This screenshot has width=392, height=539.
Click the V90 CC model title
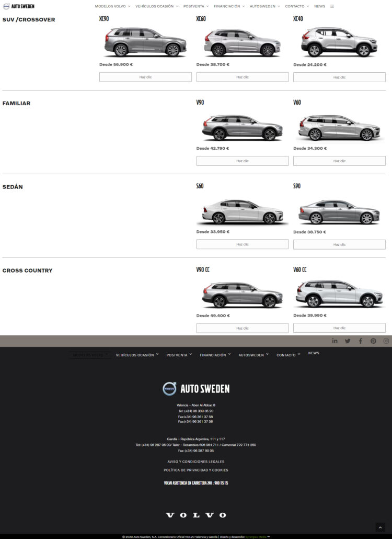click(203, 269)
